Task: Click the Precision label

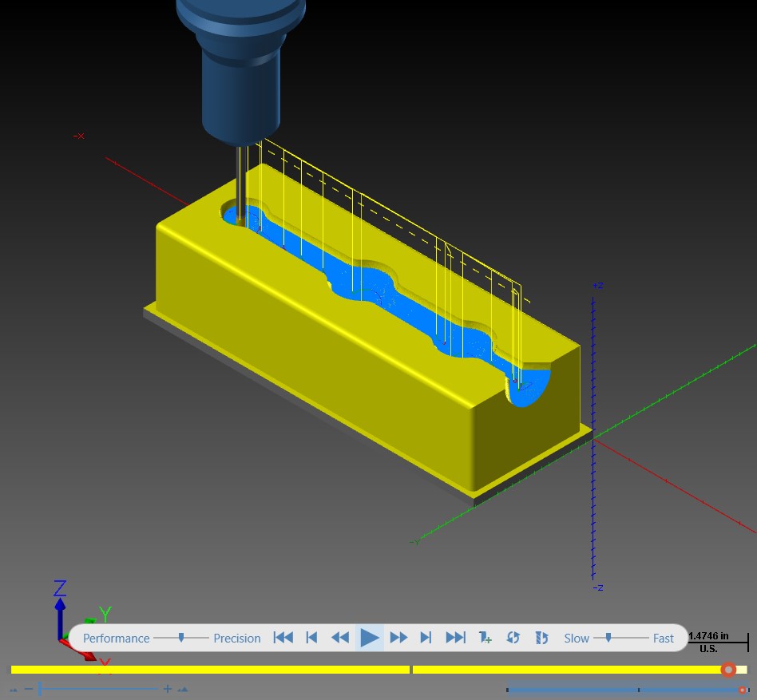Action: tap(236, 639)
